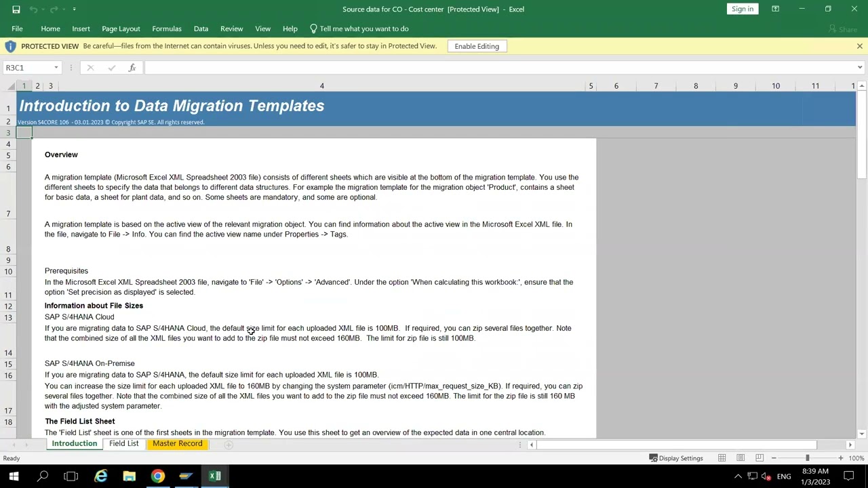Open the Page Layout ribbon tab
The width and height of the screenshot is (868, 488).
click(121, 28)
